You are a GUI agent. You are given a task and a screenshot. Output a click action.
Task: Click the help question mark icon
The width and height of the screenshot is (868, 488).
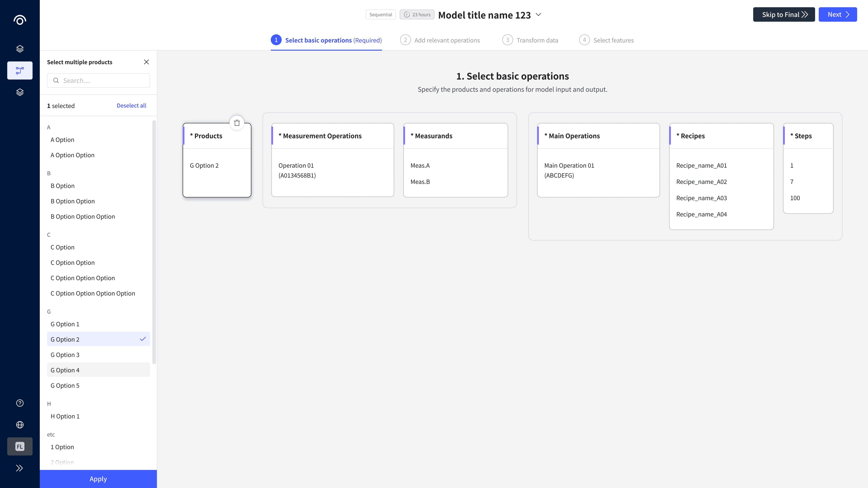[19, 403]
